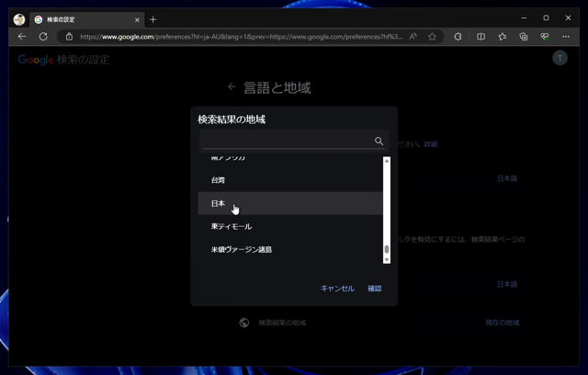The image size is (588, 375).
Task: Click 検索結果の地域 setting row label
Action: point(282,323)
